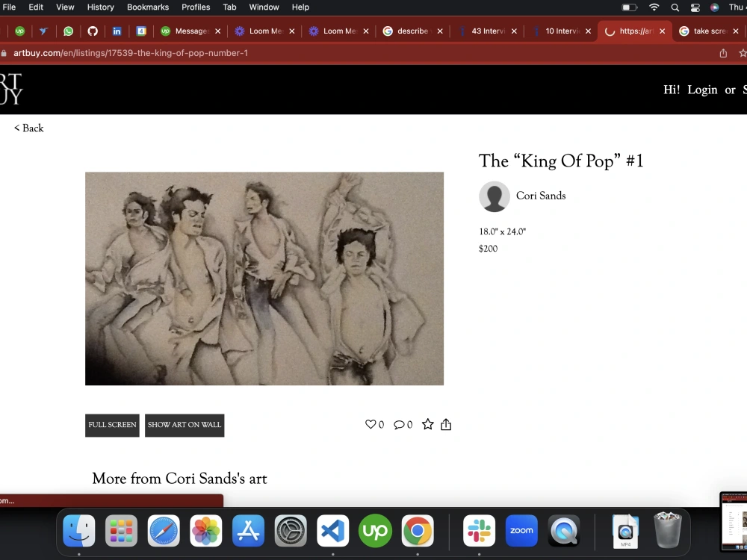
Task: Open the screenshot preview thumbnail in corner
Action: 734,521
